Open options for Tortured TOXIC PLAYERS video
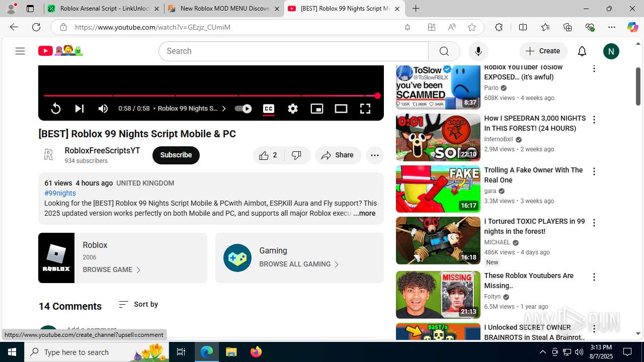Viewport: 644px width, 362px height. pos(594,223)
